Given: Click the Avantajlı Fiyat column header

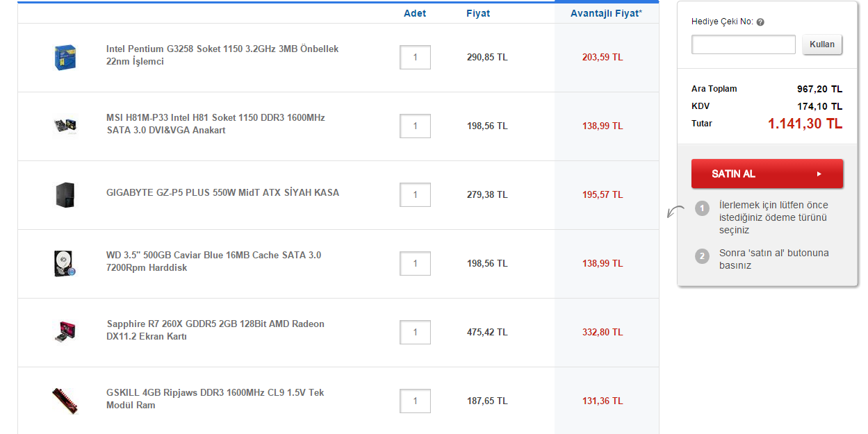Looking at the screenshot, I should point(606,12).
